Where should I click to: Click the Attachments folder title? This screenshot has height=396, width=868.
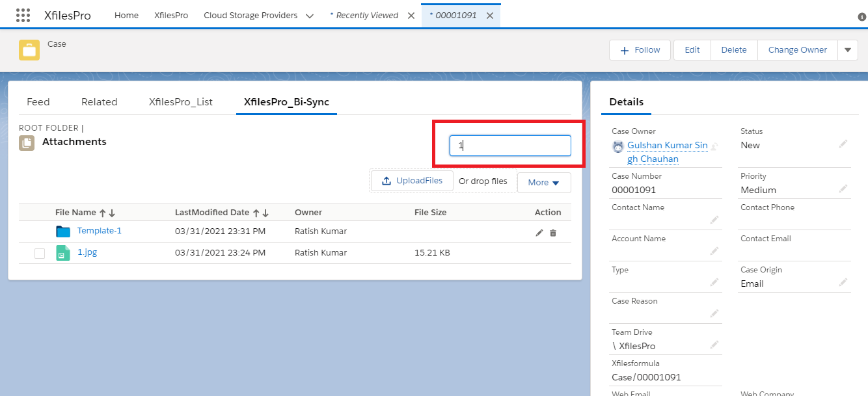coord(74,141)
